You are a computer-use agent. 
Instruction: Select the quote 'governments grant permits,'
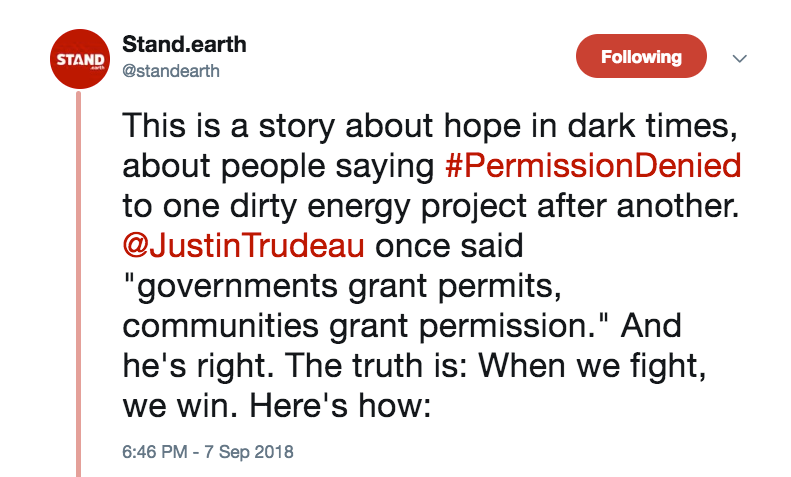(x=342, y=286)
